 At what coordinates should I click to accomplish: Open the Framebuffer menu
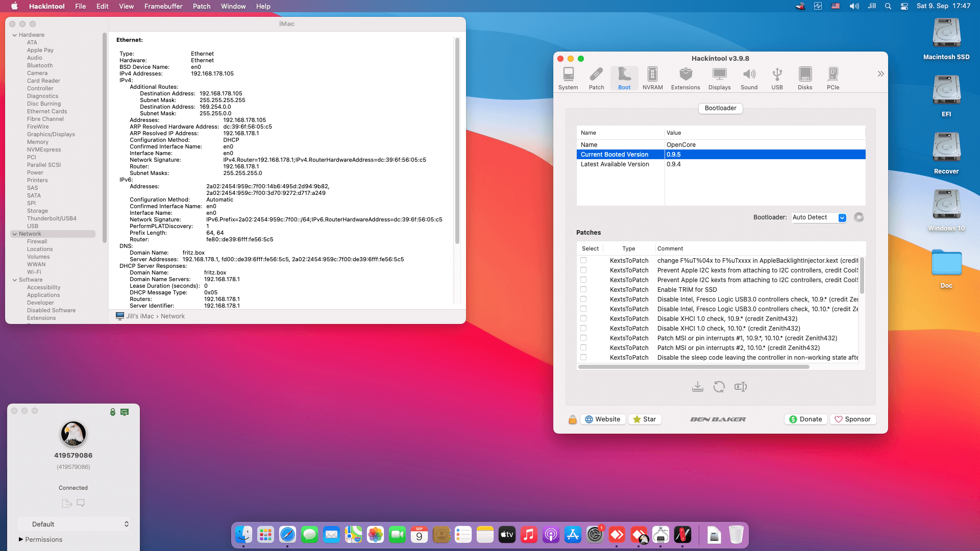[x=163, y=6]
